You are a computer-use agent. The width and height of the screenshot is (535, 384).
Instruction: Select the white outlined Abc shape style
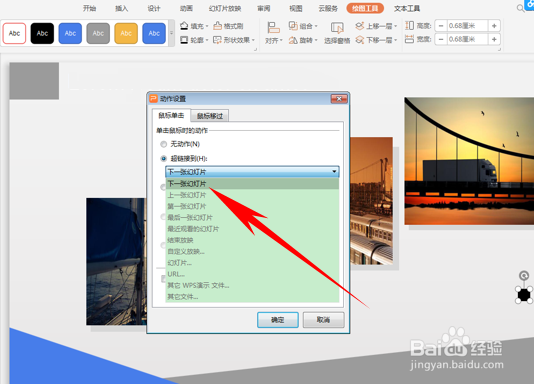click(x=14, y=33)
